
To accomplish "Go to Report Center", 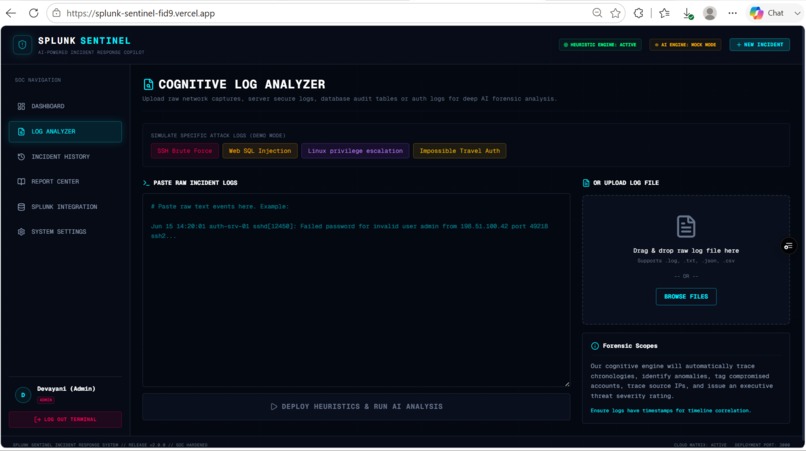I will pos(65,182).
